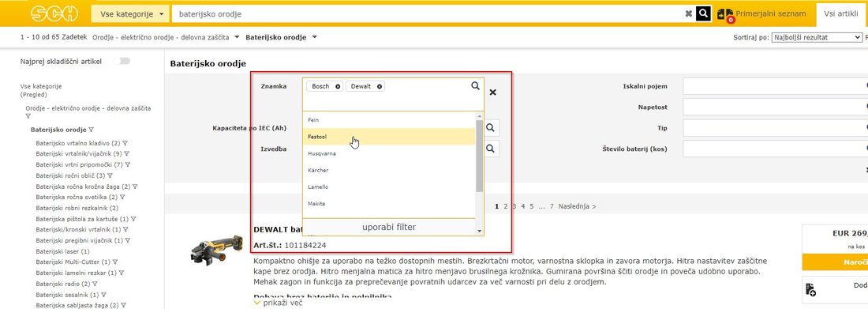Open the Primerjalni seznam compare icon
The image size is (868, 309).
click(724, 14)
